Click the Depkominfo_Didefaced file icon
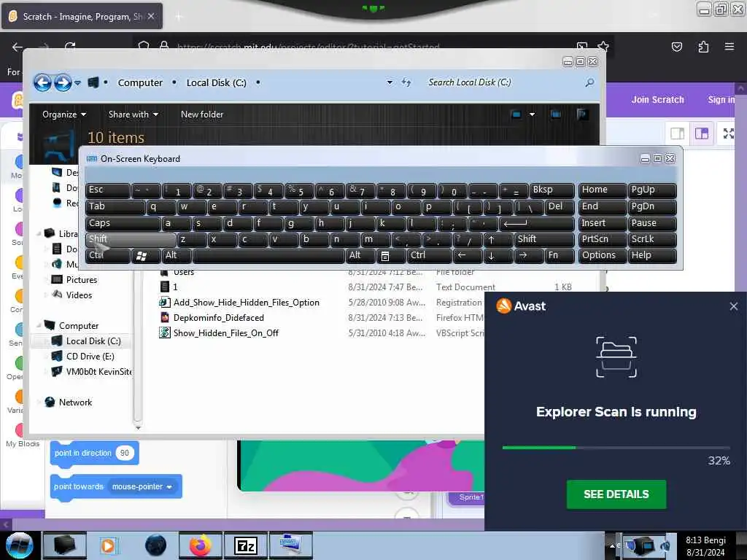This screenshot has width=747, height=560. point(164,318)
